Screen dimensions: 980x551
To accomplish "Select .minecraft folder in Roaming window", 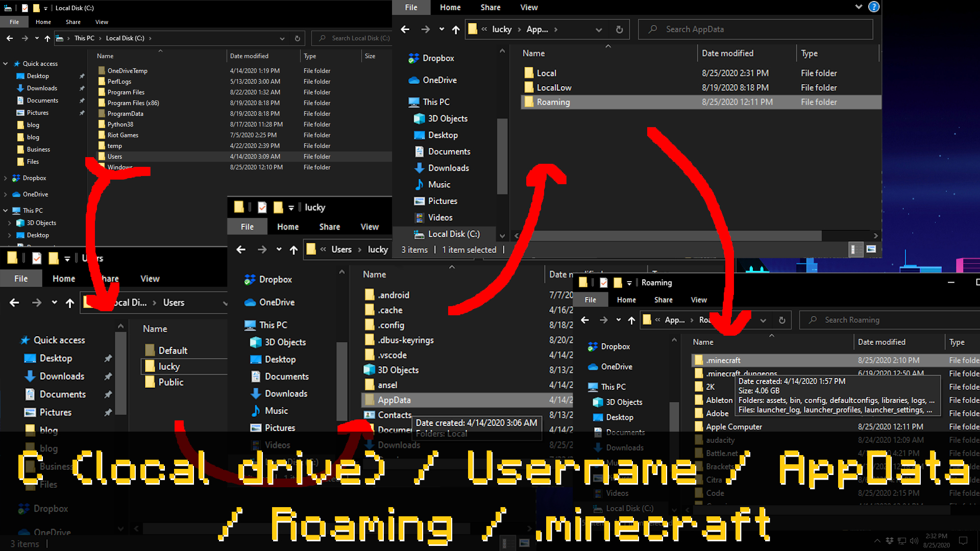I will pos(836,360).
